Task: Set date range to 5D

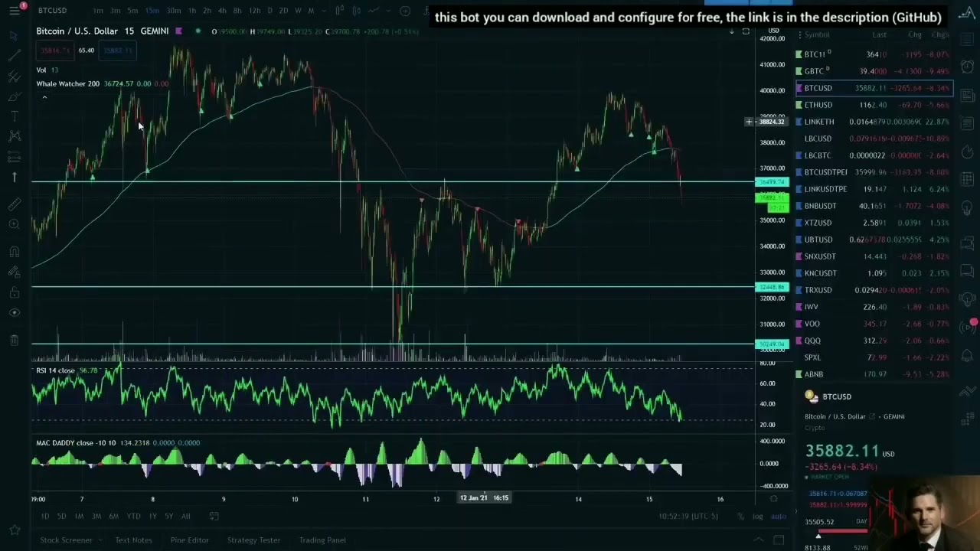Action: pos(62,517)
